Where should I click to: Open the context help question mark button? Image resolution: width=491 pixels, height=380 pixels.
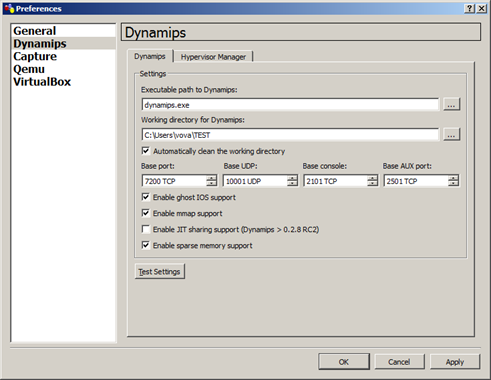(469, 8)
